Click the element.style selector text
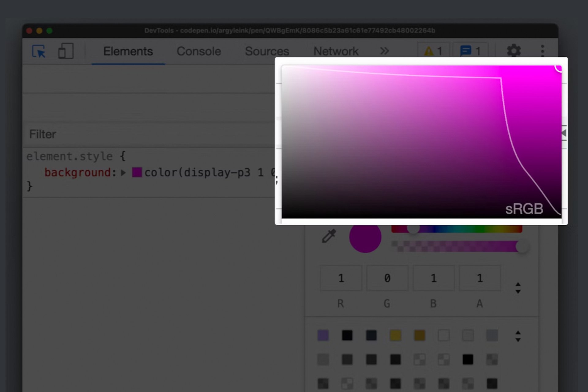The width and height of the screenshot is (588, 392). pyautogui.click(x=69, y=156)
